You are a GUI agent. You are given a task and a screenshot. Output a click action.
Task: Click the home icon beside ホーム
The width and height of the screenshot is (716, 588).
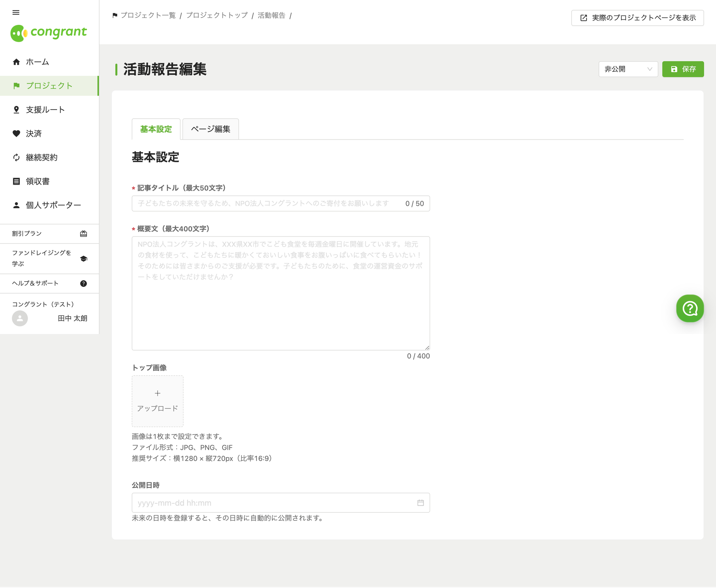click(x=16, y=62)
